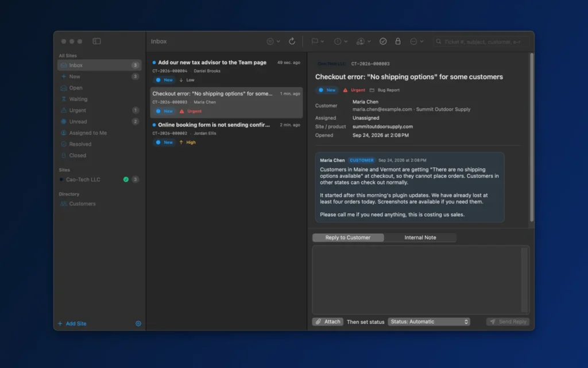Image resolution: width=588 pixels, height=368 pixels.
Task: Open the assign person dropdown
Action: tap(363, 41)
